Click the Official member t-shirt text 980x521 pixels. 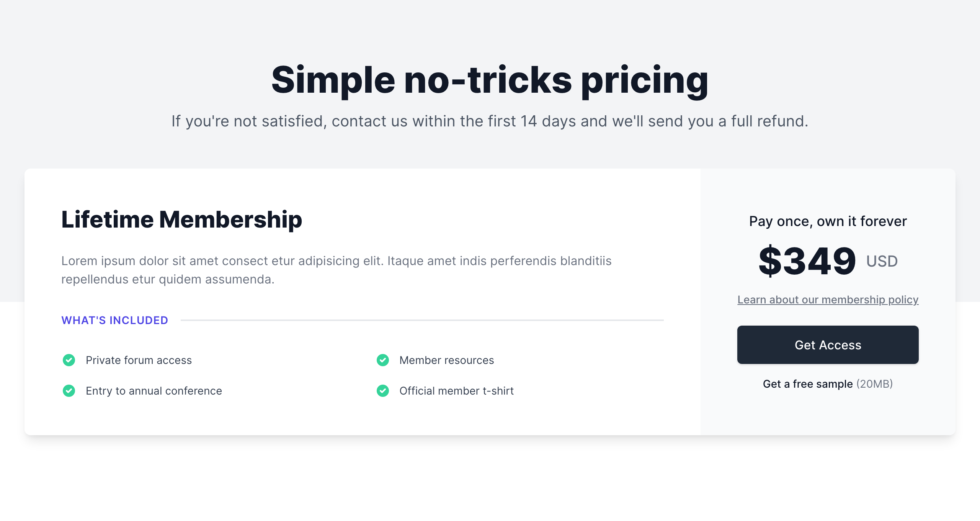point(456,391)
